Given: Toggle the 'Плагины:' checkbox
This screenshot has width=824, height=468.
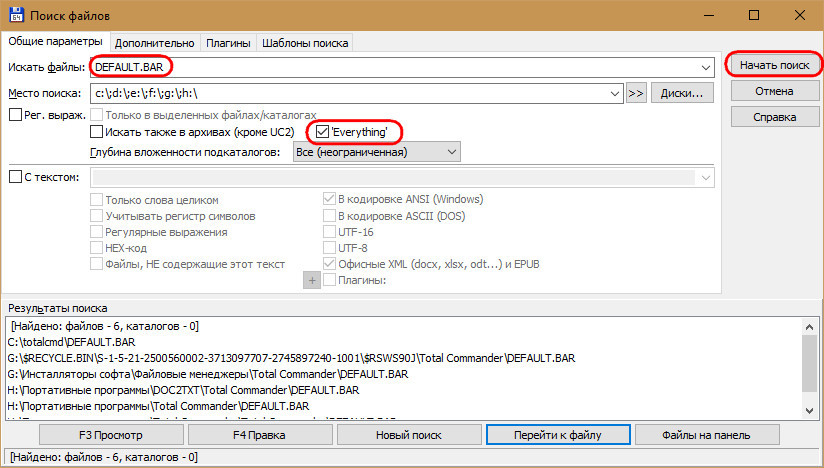Looking at the screenshot, I should click(x=329, y=280).
